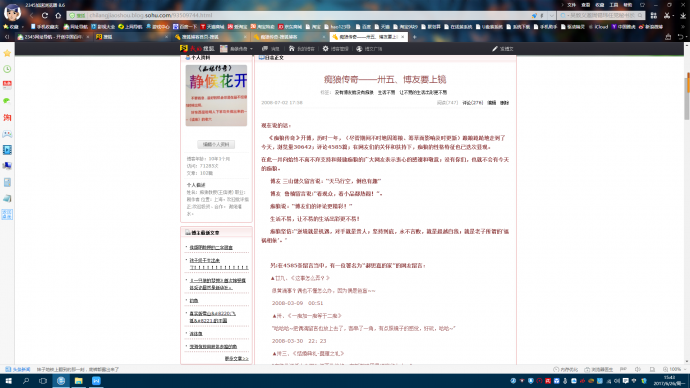Click the skin shirt icon in title bar
Screen dimensions: 690x388
click(x=642, y=5)
